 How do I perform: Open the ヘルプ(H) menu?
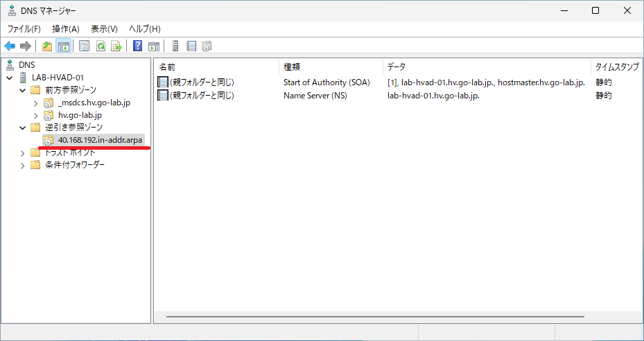point(145,29)
